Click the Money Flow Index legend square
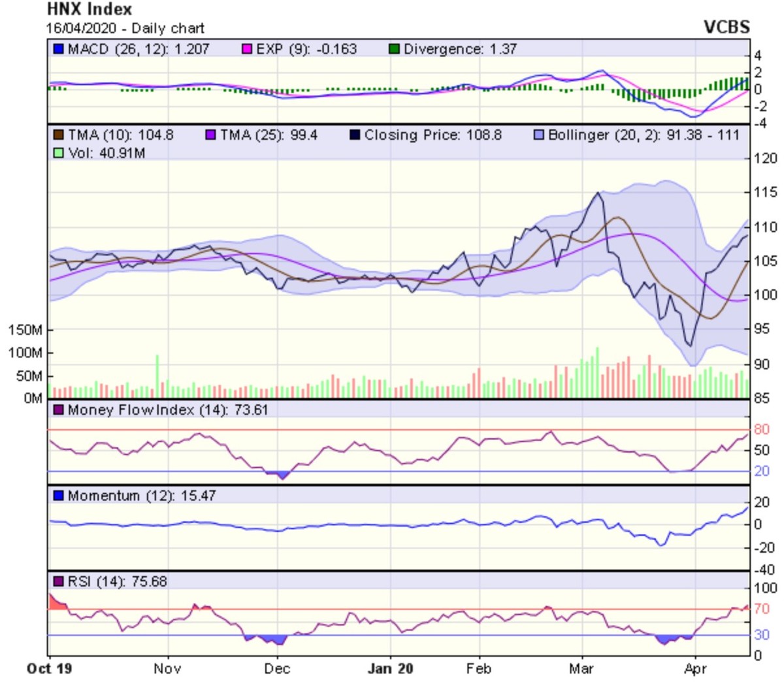 (x=59, y=410)
